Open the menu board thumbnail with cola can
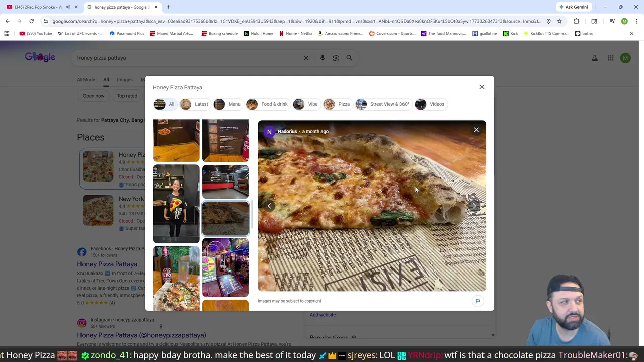The width and height of the screenshot is (644, 362). coord(225,140)
